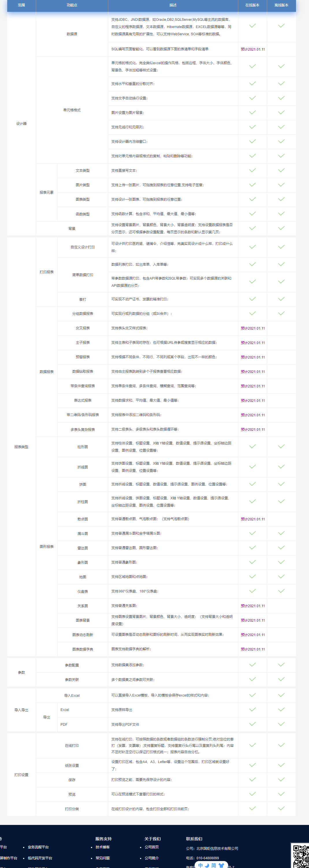The height and width of the screenshot is (868, 309).
Task: Click online version checkmark for PDF export row
Action: pos(252,724)
